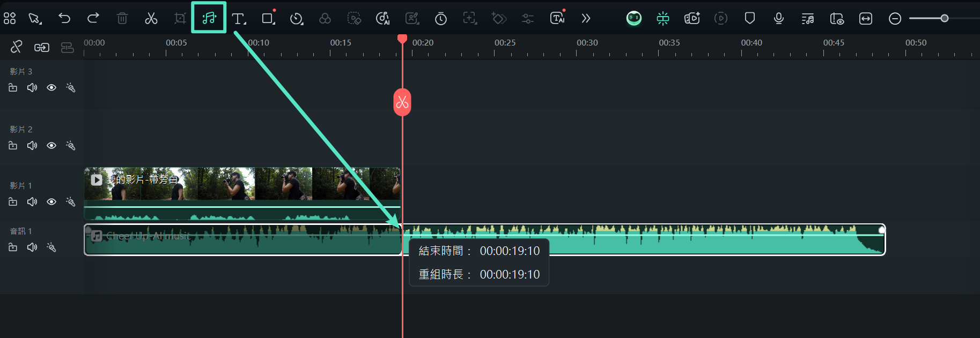Open the layout grid menu icon
Screen dimensions: 980x338
[x=10, y=19]
